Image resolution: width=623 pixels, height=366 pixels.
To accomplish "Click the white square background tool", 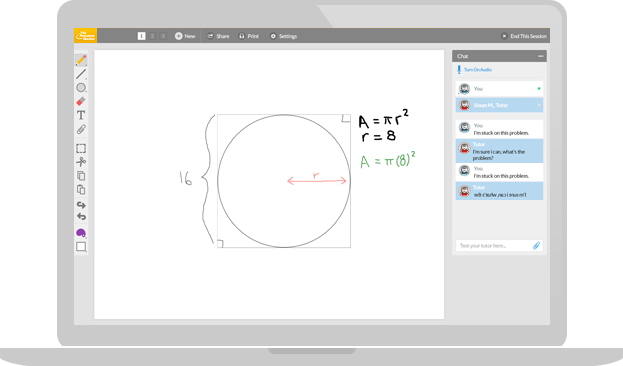I will point(81,247).
